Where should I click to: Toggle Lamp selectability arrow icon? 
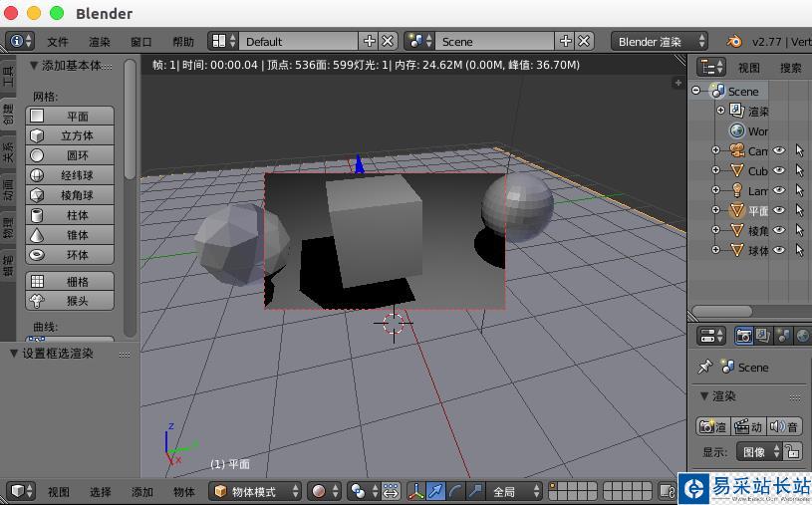coord(800,190)
